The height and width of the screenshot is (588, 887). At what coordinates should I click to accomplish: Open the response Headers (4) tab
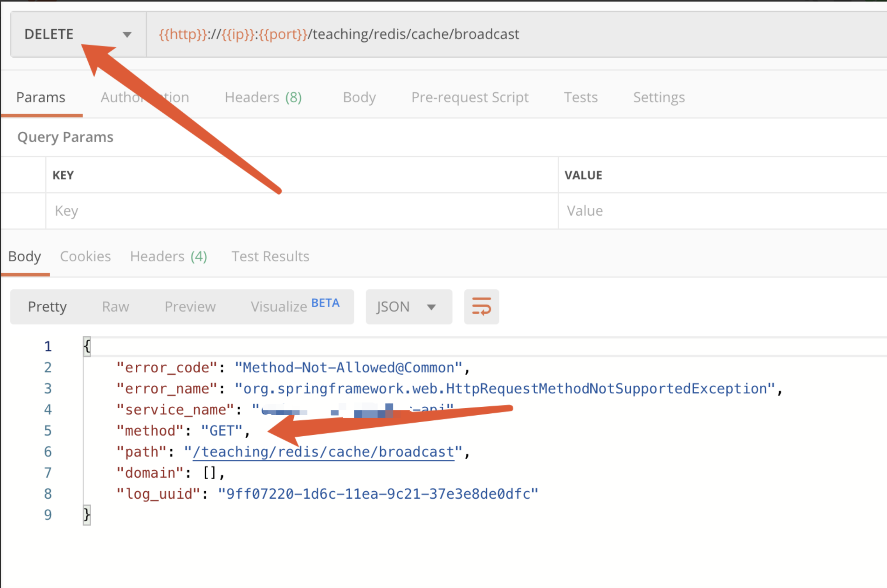(169, 256)
